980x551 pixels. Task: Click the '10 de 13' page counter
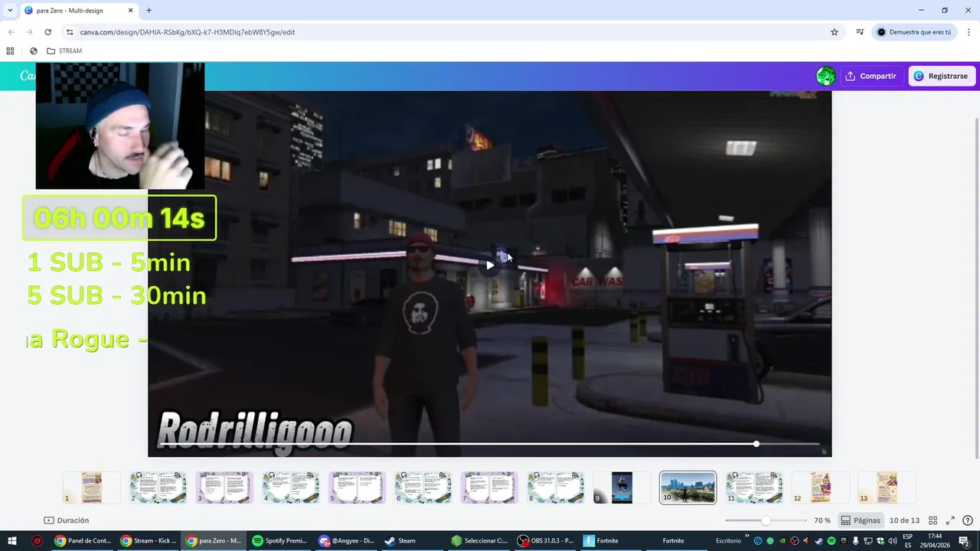(904, 520)
